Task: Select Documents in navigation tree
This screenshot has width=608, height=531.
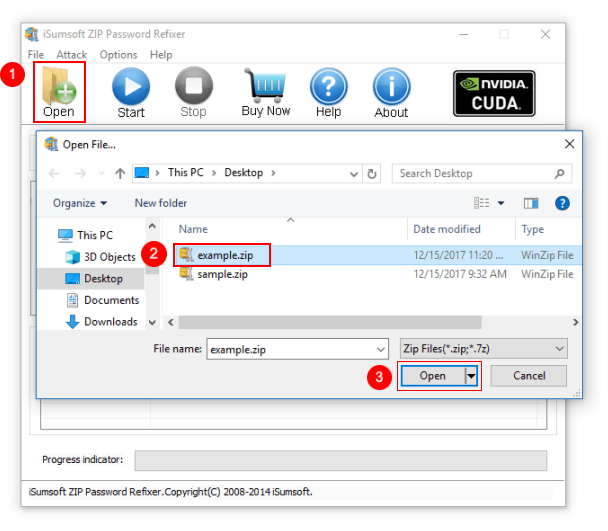Action: pos(103,300)
